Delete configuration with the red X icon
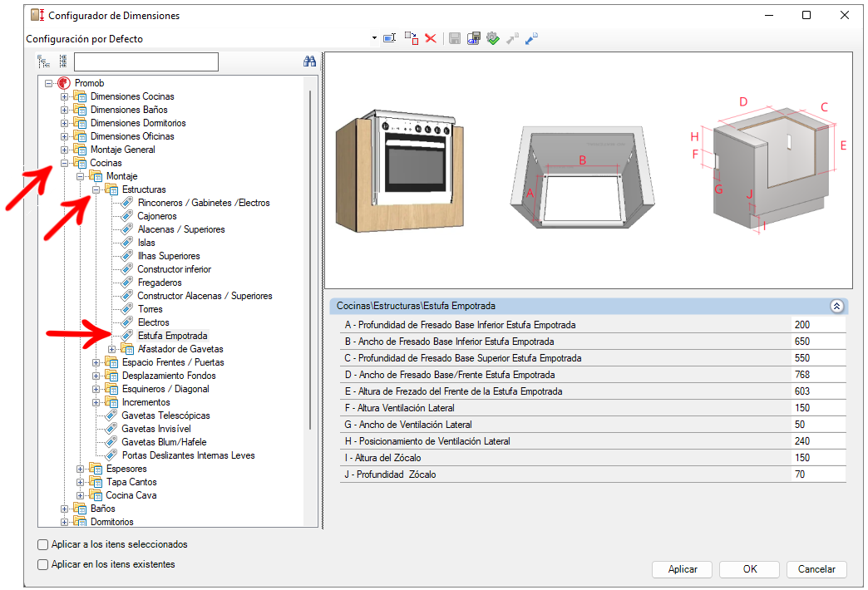The image size is (868, 590). [x=431, y=38]
